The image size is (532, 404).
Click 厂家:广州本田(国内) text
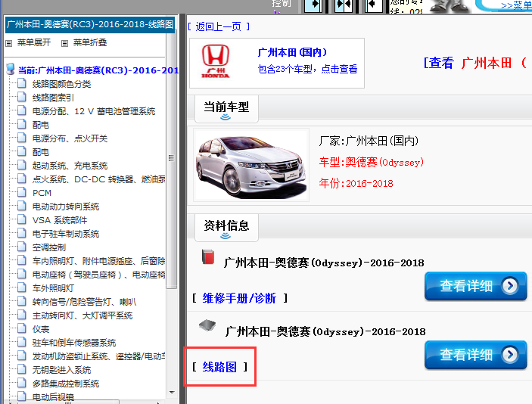(x=369, y=141)
